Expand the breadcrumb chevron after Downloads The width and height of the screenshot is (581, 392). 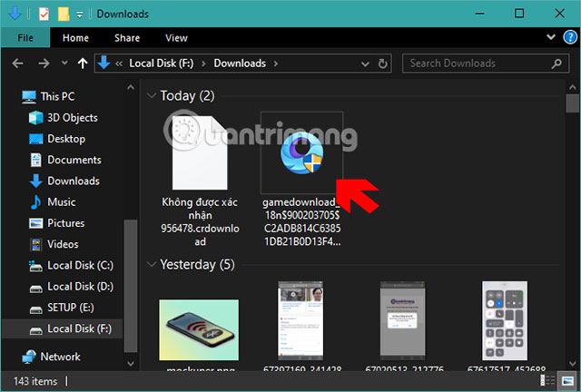click(x=276, y=64)
